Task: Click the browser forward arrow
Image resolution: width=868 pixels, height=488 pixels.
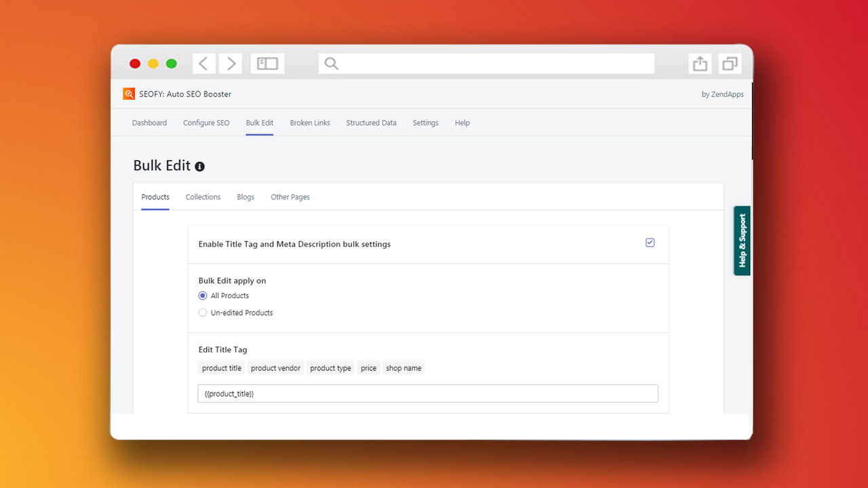Action: click(231, 64)
